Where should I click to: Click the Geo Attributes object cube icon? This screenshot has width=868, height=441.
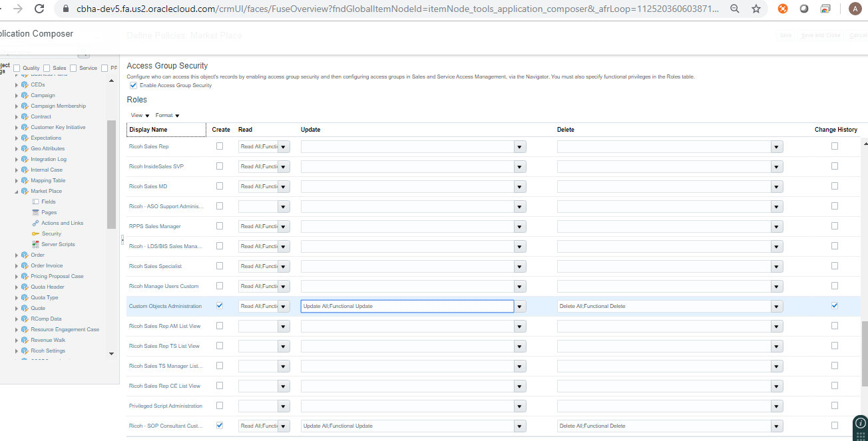[x=25, y=148]
